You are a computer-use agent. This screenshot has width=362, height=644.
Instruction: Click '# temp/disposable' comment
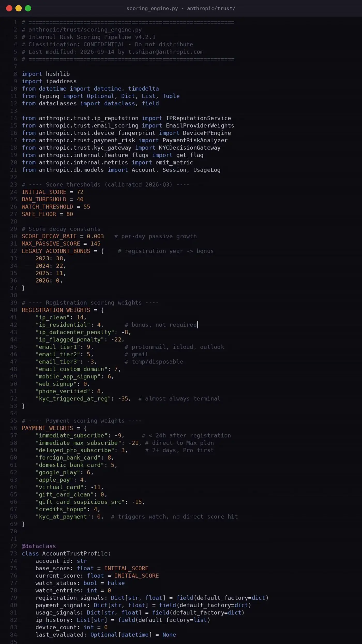click(154, 362)
